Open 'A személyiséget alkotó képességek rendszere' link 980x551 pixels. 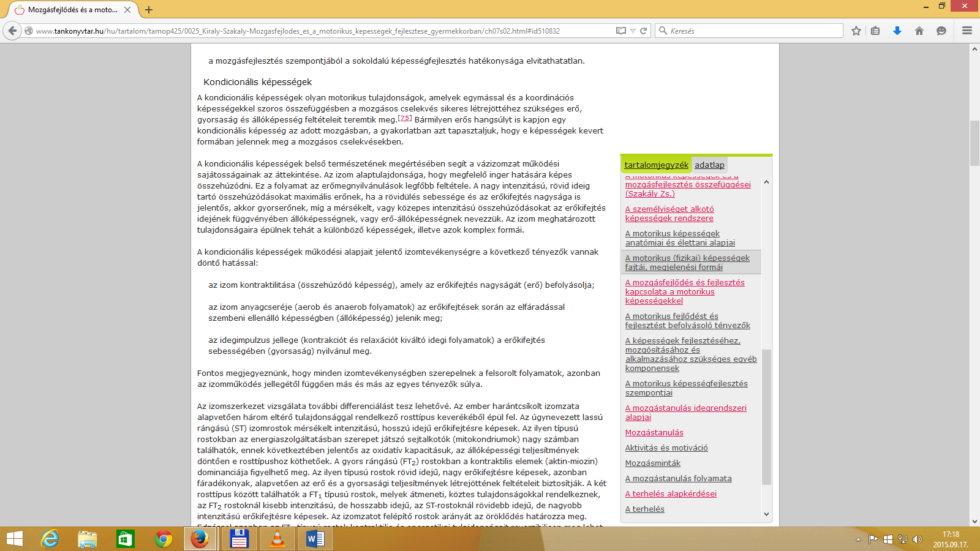click(669, 214)
